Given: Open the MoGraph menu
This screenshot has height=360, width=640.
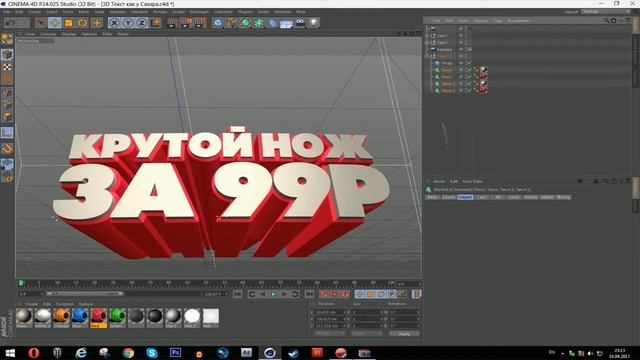Looking at the screenshot, I should coord(199,12).
